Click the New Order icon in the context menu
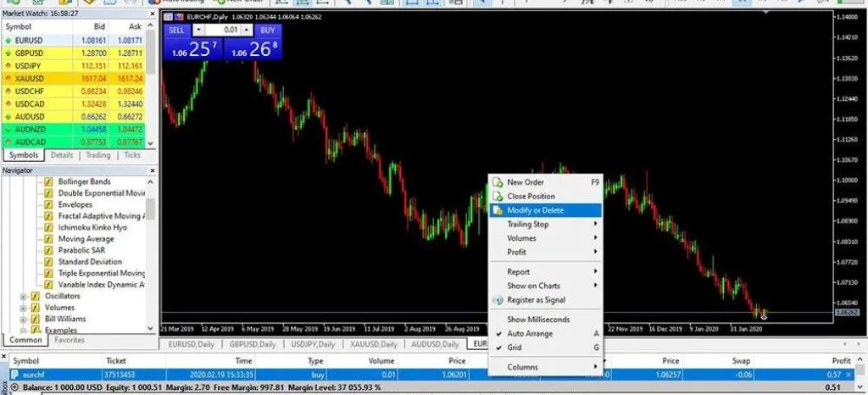This screenshot has height=395, width=868. point(498,182)
